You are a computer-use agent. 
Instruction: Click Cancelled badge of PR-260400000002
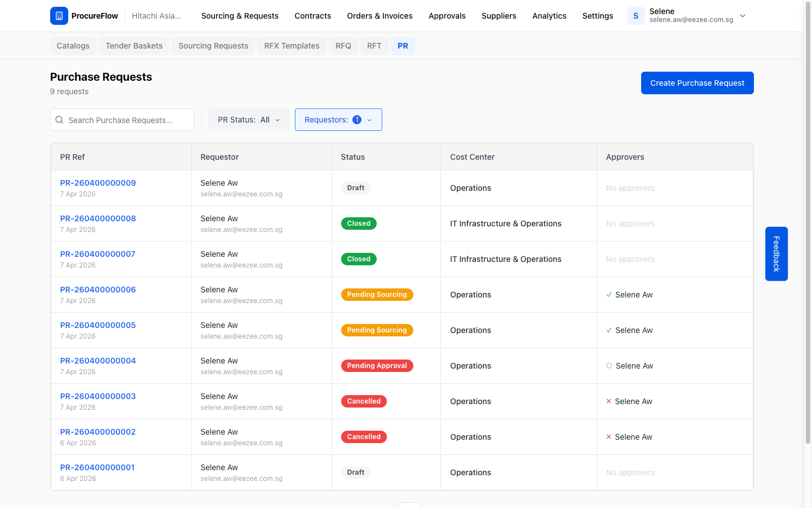[364, 437]
